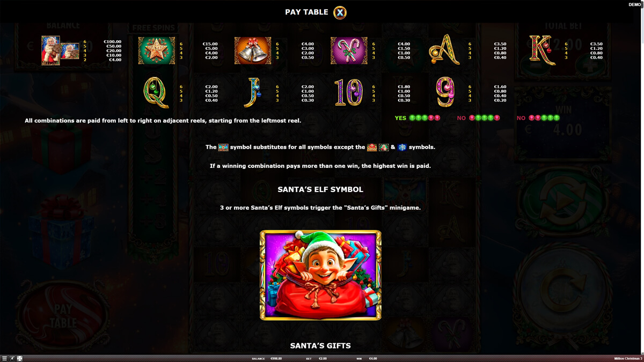Click the Balance amount in bottom bar
Viewport: 644px width, 362px height.
click(x=275, y=358)
